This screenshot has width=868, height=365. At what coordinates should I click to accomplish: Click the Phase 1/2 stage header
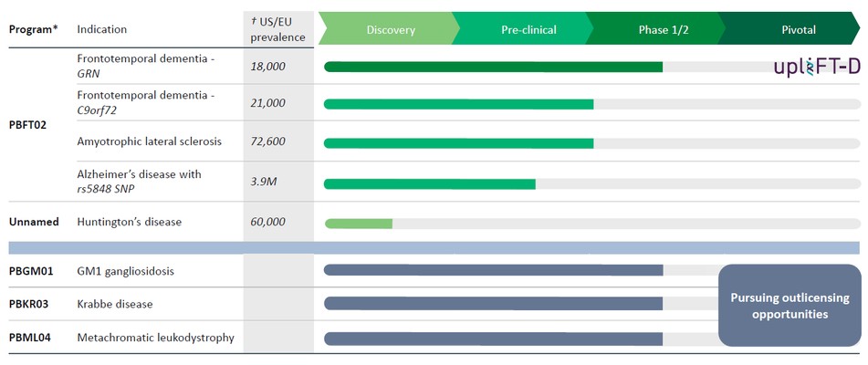[663, 30]
